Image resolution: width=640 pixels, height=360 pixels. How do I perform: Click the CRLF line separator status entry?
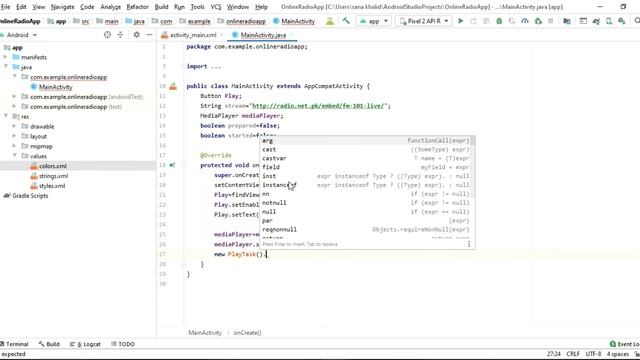573,354
